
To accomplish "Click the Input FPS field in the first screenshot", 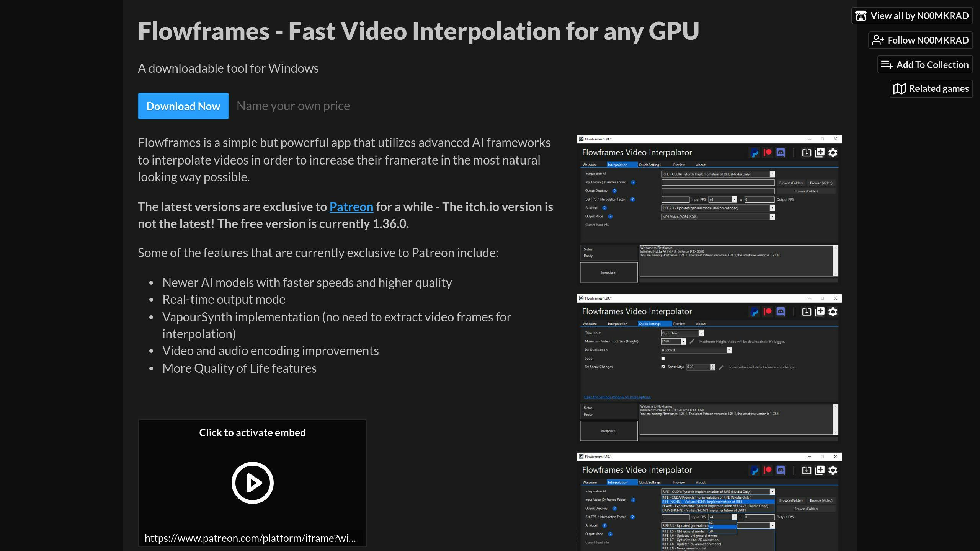I will click(675, 199).
